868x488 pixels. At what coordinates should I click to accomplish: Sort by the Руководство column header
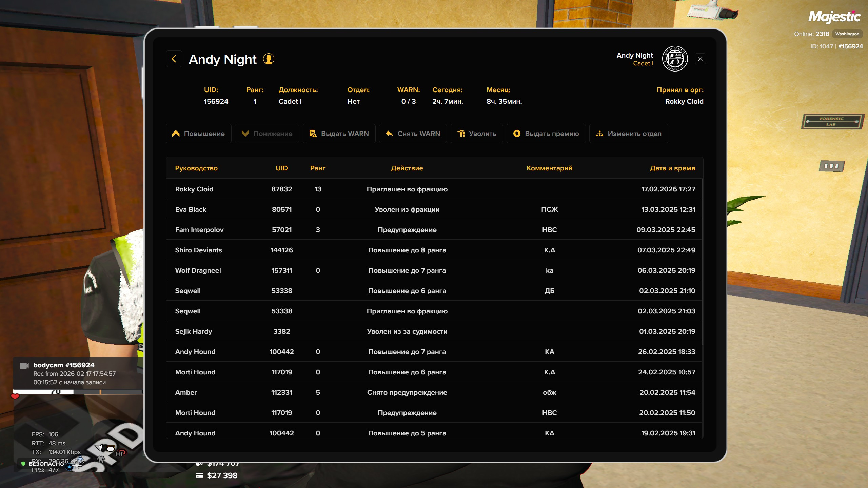pyautogui.click(x=196, y=168)
